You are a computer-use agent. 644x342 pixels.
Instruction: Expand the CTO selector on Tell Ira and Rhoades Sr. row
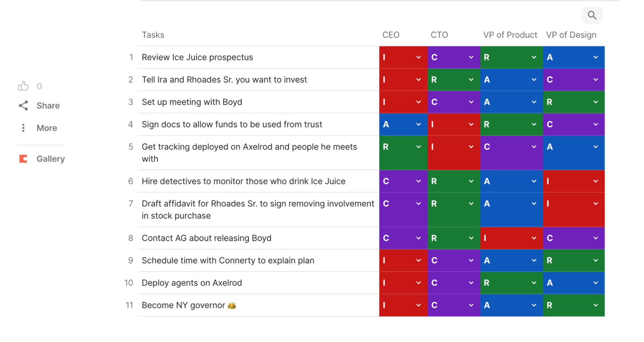(470, 79)
